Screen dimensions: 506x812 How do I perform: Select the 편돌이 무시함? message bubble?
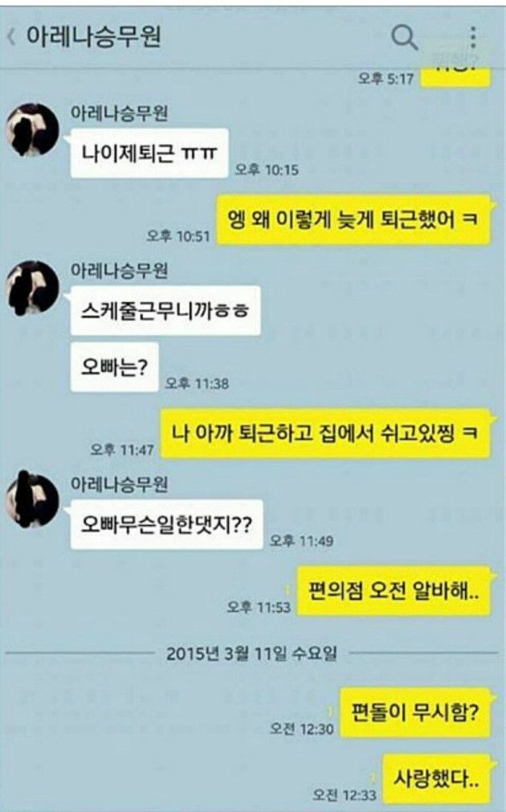coord(415,712)
